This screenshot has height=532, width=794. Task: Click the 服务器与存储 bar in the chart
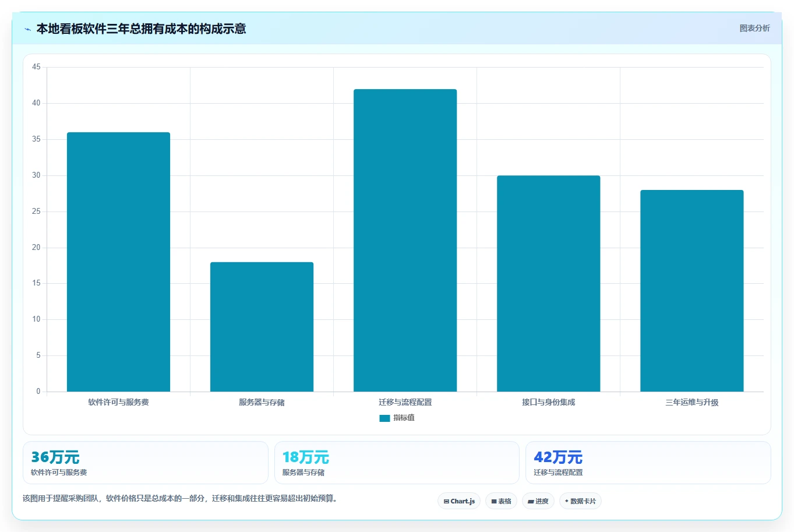(x=262, y=327)
